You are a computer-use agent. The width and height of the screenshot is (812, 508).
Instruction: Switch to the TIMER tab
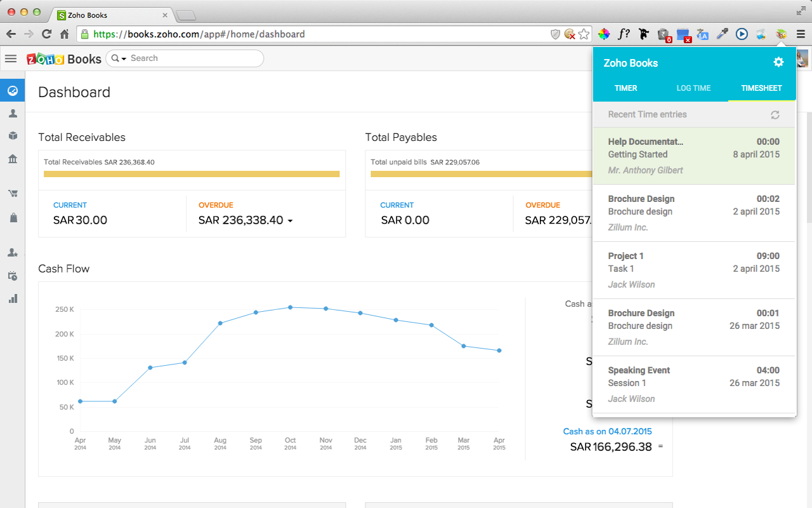pos(625,88)
